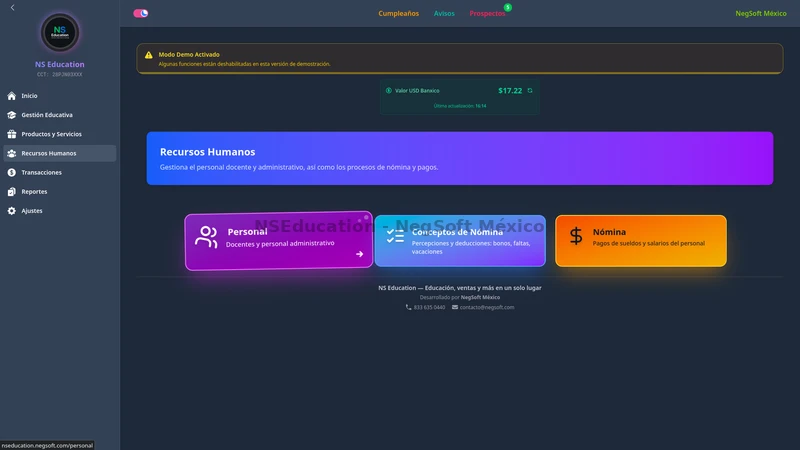Image resolution: width=800 pixels, height=450 pixels.
Task: Click the footer envelope icon
Action: coord(455,307)
